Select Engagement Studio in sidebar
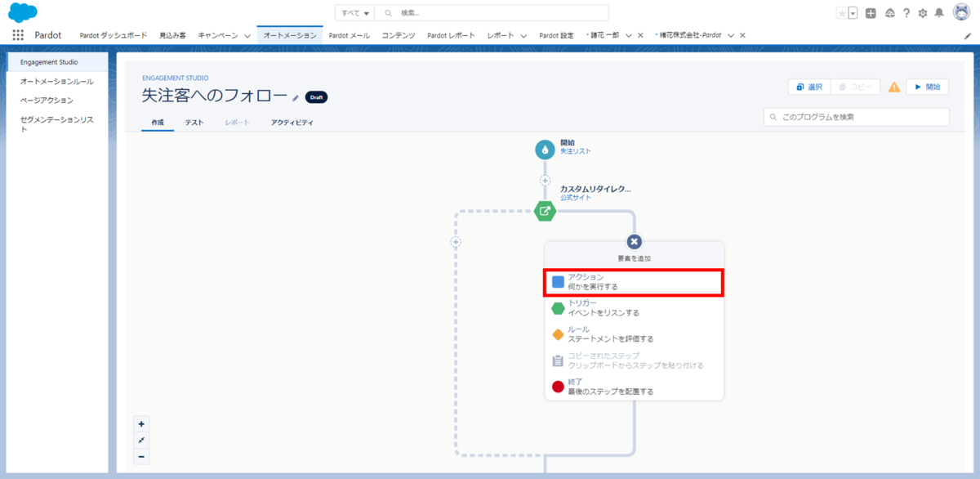Image resolution: width=980 pixels, height=479 pixels. 57,62
